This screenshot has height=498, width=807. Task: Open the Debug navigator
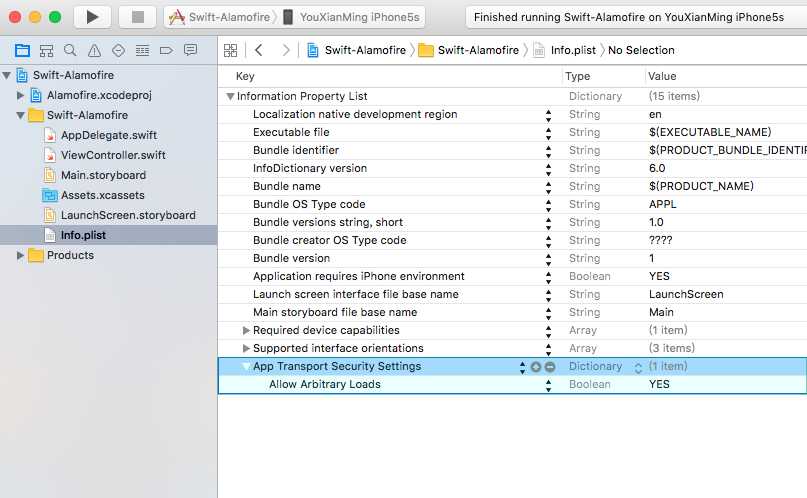click(x=143, y=50)
